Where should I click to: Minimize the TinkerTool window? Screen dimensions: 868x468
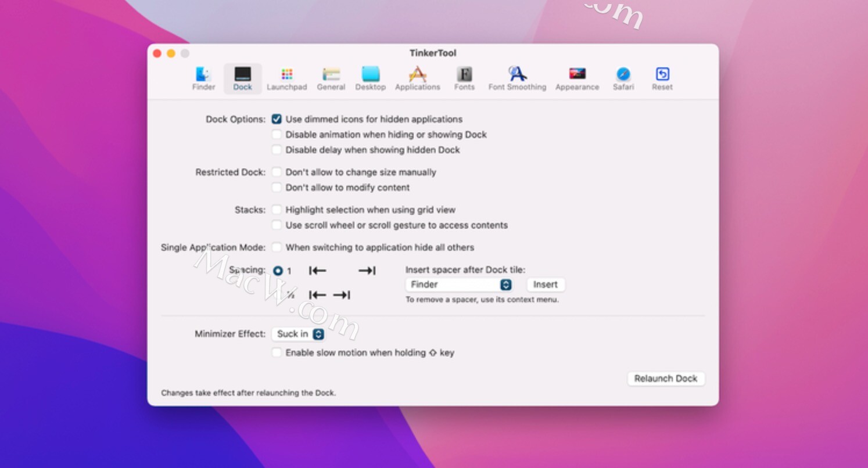click(171, 53)
